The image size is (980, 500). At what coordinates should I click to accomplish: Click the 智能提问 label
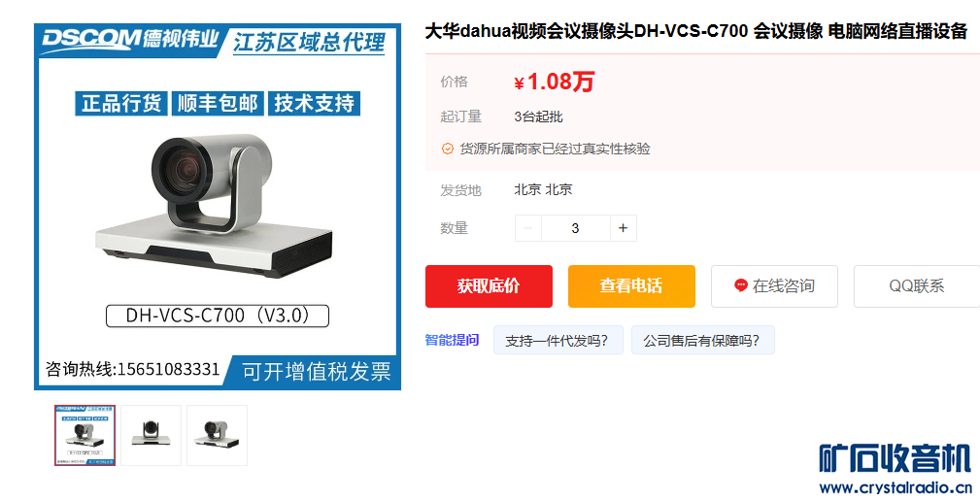pyautogui.click(x=452, y=340)
